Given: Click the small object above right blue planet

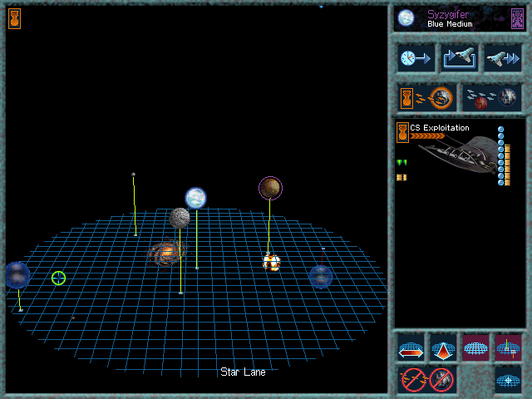Looking at the screenshot, I should (x=323, y=249).
